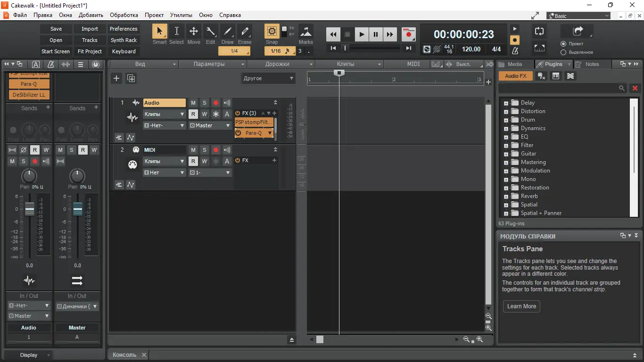Pick the Edit tool
The height and width of the screenshot is (362, 644).
tap(210, 32)
